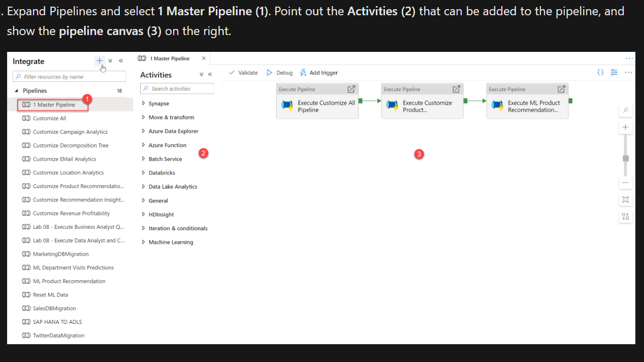This screenshot has height=362, width=644.
Task: Click Filter resources by name field
Action: tap(69, 77)
